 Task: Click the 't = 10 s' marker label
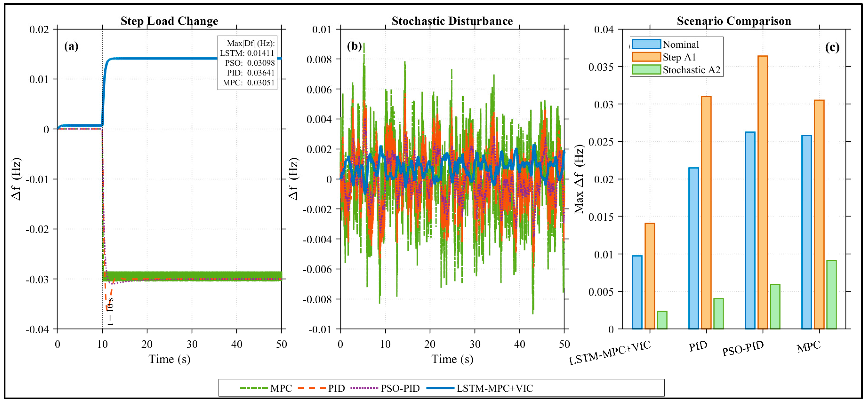(x=110, y=311)
